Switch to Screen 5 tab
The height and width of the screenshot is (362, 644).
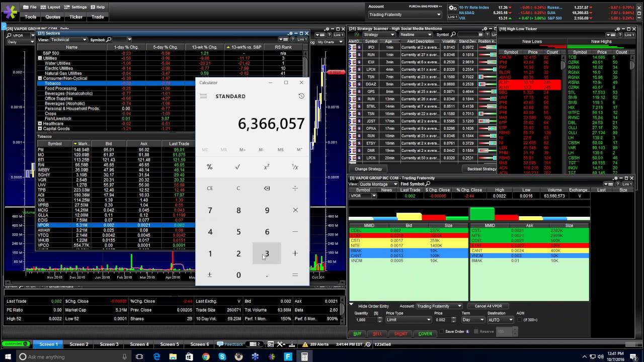[x=170, y=344]
